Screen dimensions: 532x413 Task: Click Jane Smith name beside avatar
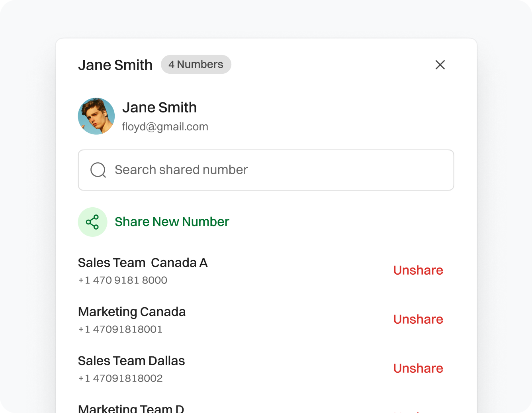pos(159,107)
